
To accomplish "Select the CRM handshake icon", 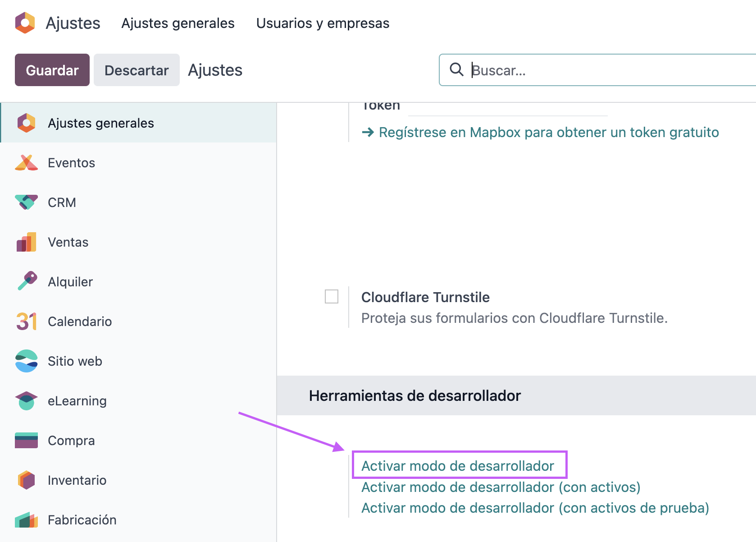I will (26, 202).
